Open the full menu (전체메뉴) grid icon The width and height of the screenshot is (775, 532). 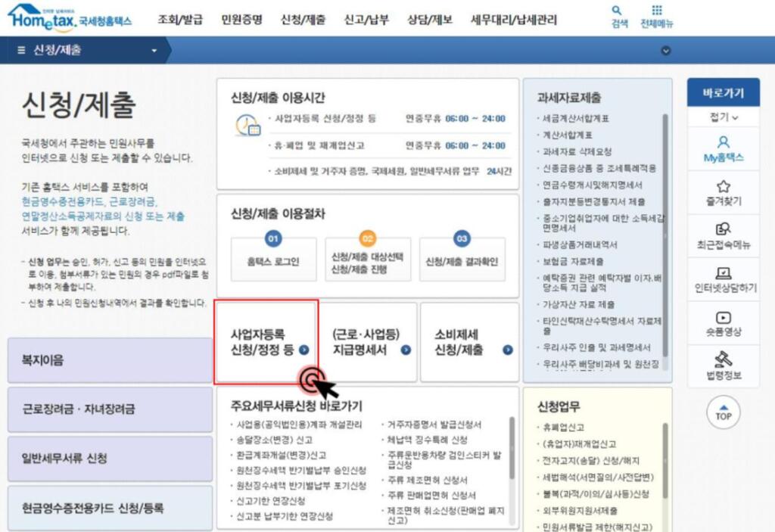click(x=656, y=11)
